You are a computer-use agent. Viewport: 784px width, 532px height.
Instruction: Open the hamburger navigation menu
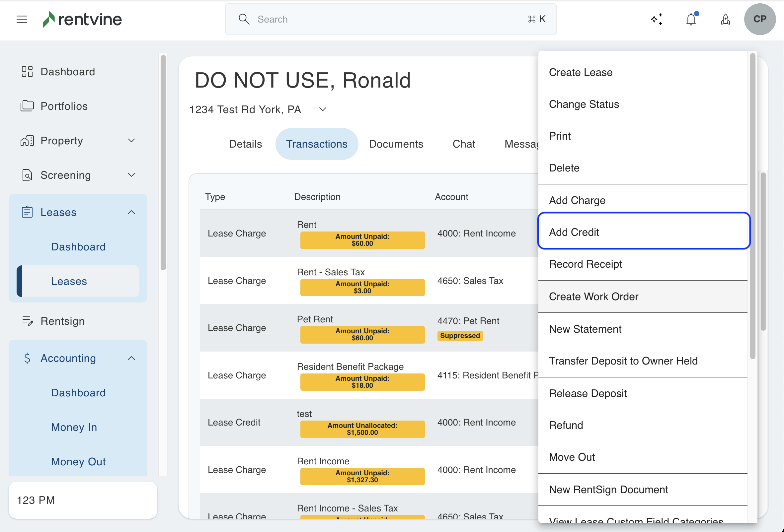[x=22, y=19]
